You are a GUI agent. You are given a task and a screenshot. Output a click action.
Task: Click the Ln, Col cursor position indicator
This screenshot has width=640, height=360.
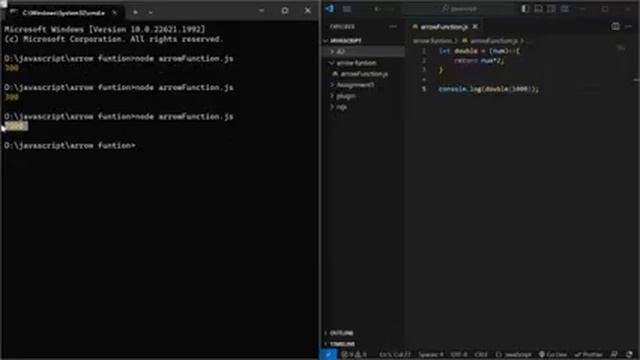[395, 355]
